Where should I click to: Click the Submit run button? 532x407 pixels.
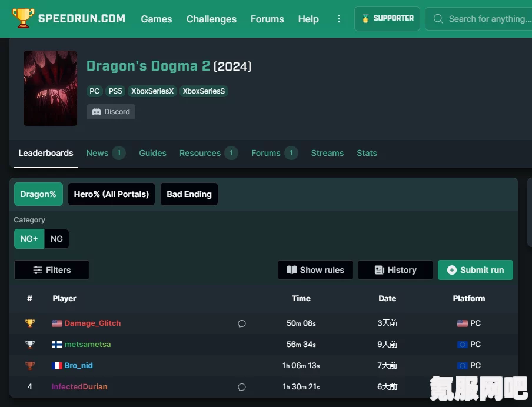[476, 270]
